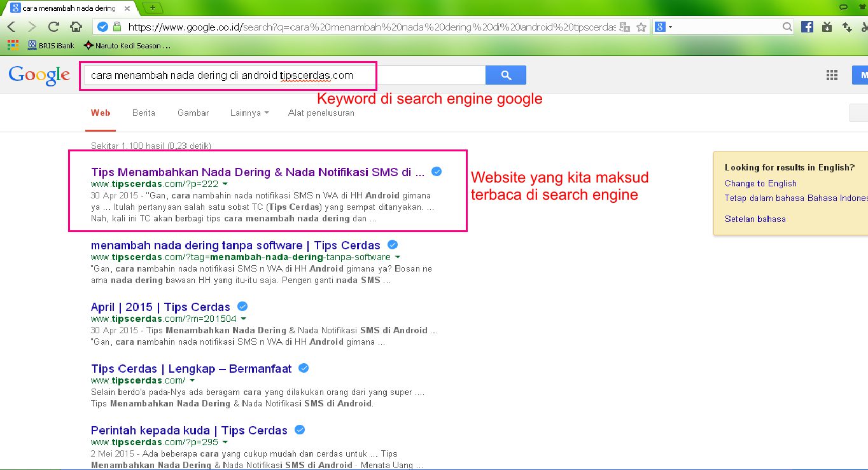Click the up-down arrows toolbar icon
The height and width of the screenshot is (470, 868).
(x=846, y=27)
